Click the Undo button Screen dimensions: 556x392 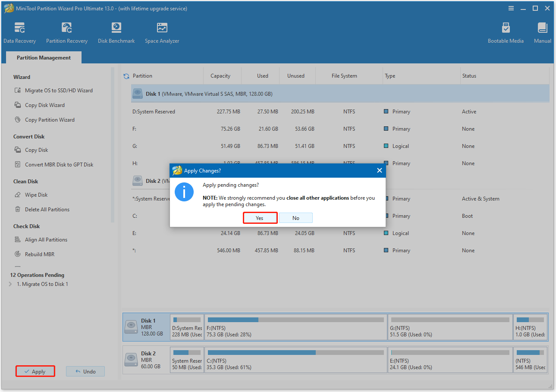click(x=85, y=371)
